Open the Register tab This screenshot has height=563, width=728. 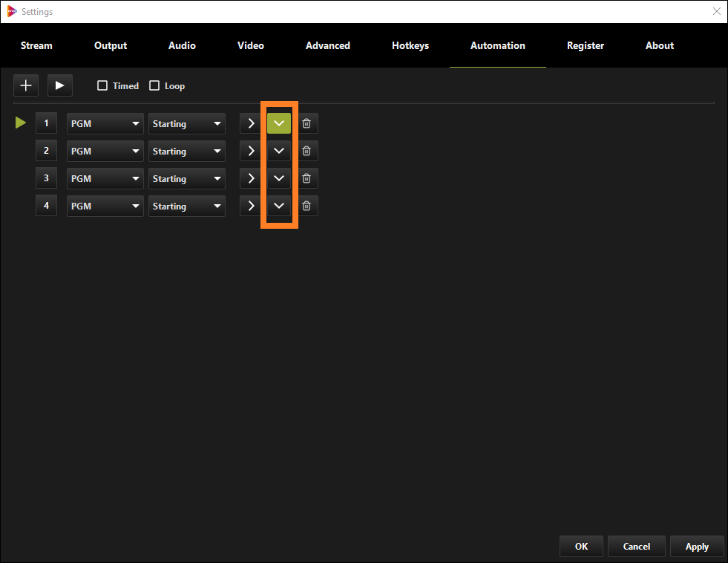pos(586,45)
